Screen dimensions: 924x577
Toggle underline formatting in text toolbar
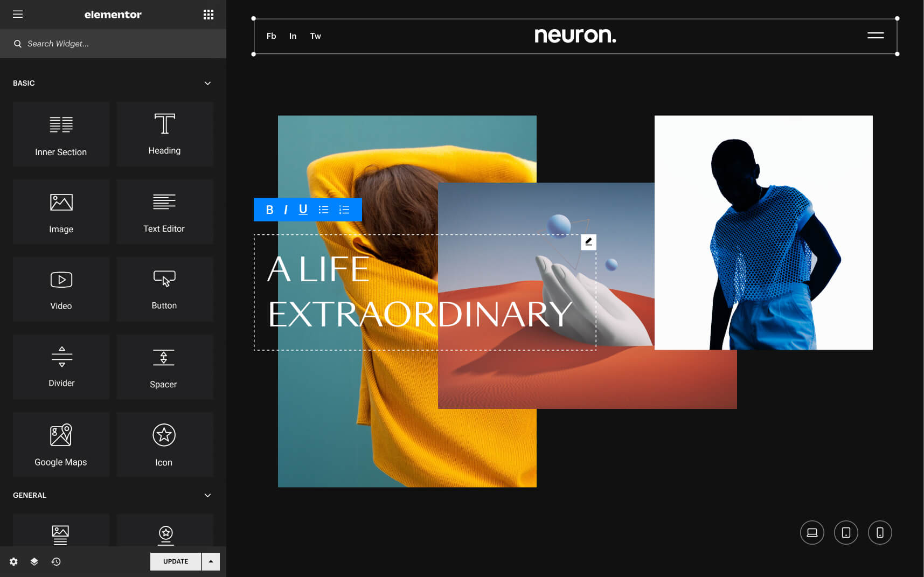point(303,210)
